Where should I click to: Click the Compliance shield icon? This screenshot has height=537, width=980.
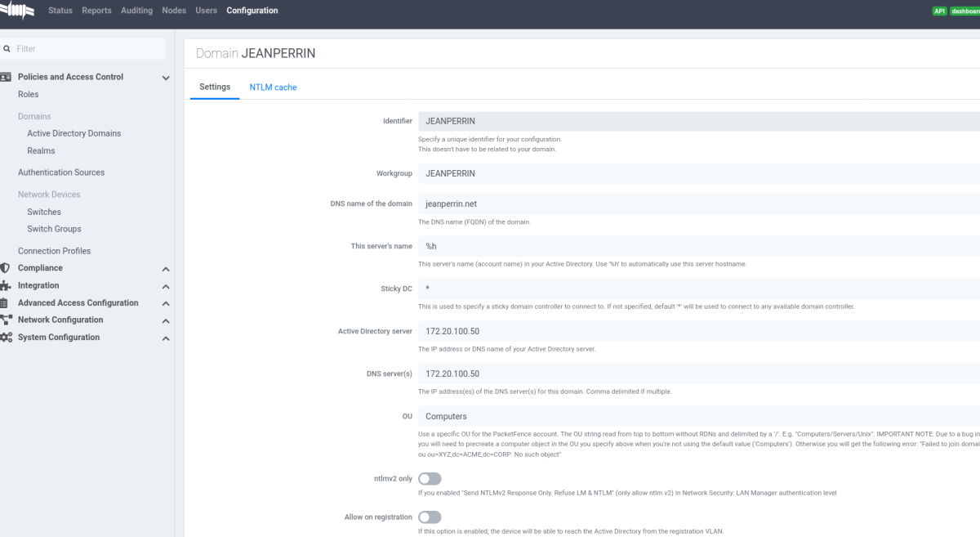click(x=5, y=268)
